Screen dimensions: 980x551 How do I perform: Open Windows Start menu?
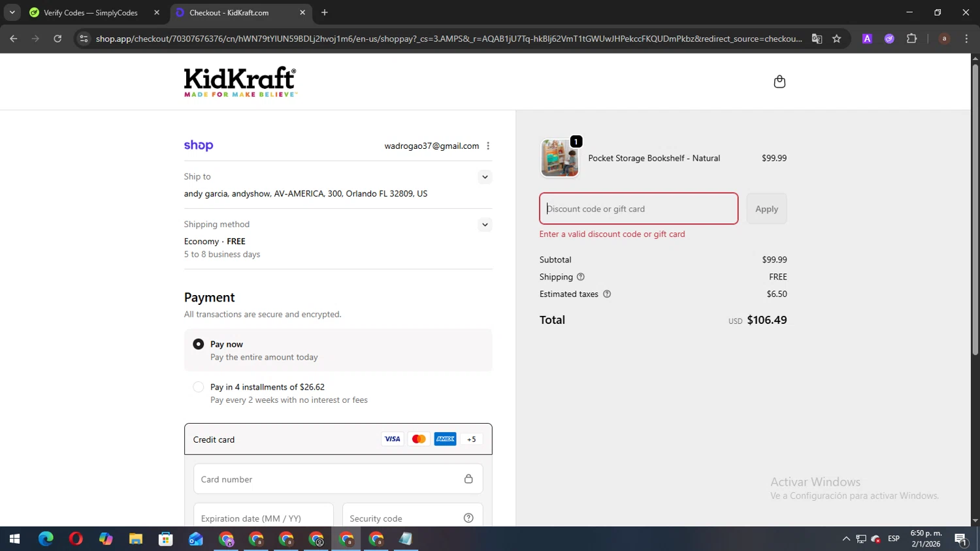point(14,539)
